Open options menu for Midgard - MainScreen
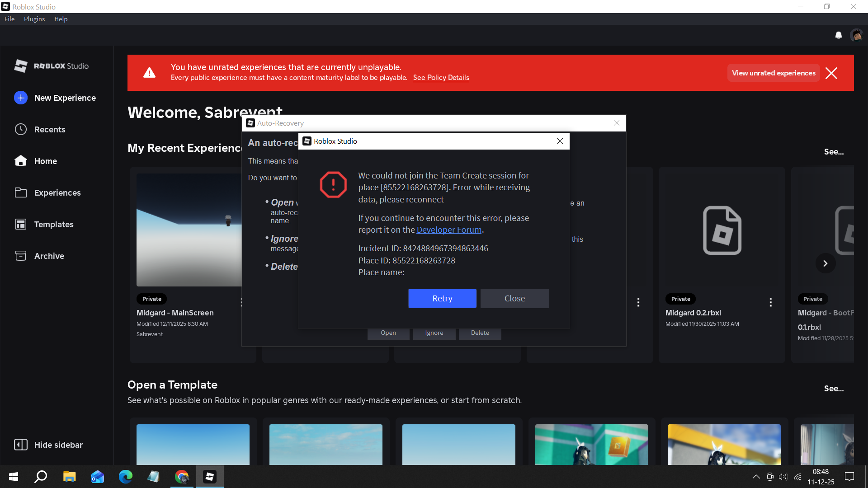 [242, 302]
